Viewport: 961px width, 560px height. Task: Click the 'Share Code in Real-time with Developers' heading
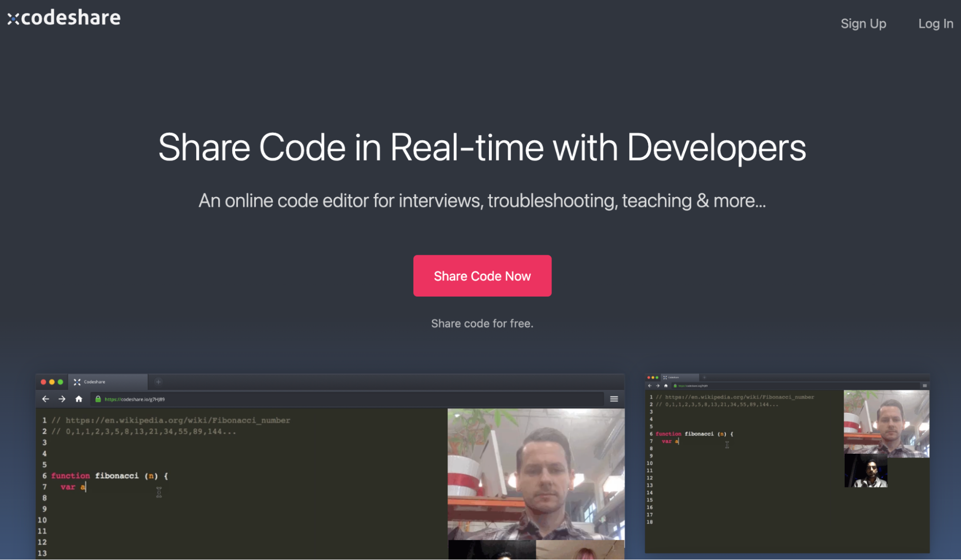482,148
